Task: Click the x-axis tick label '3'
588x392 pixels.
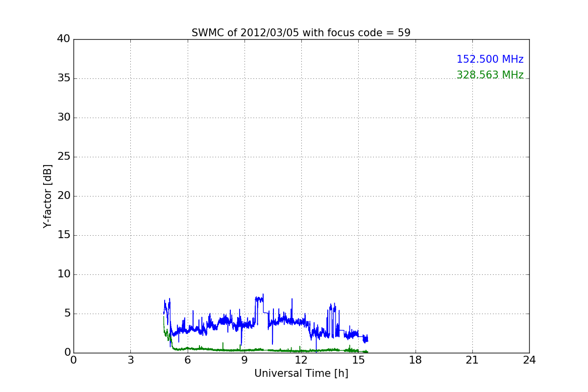Action: click(130, 360)
